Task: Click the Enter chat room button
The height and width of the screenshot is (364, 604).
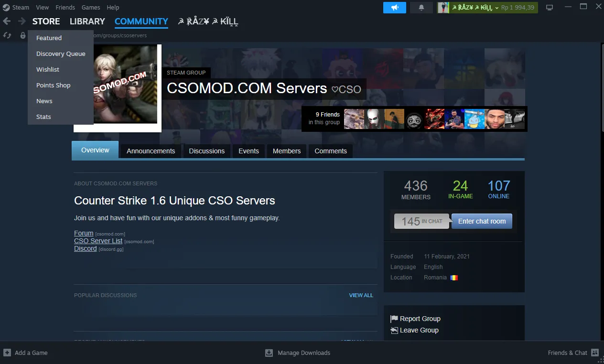Action: [x=482, y=221]
